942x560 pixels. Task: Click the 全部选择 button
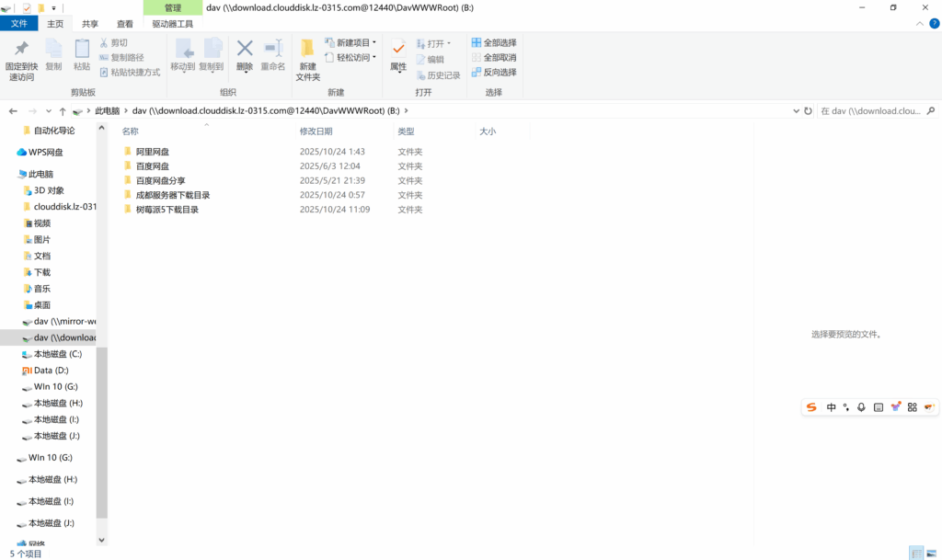pos(494,43)
